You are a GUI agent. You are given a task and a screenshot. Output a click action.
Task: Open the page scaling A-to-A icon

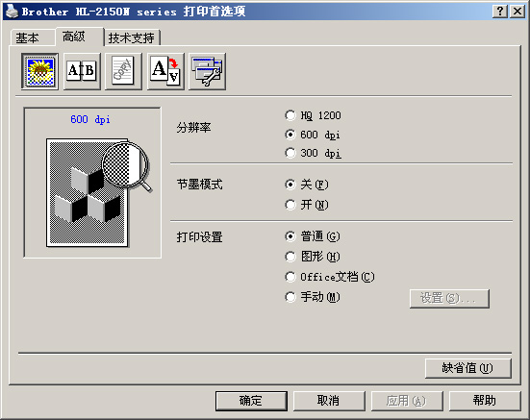[x=165, y=71]
